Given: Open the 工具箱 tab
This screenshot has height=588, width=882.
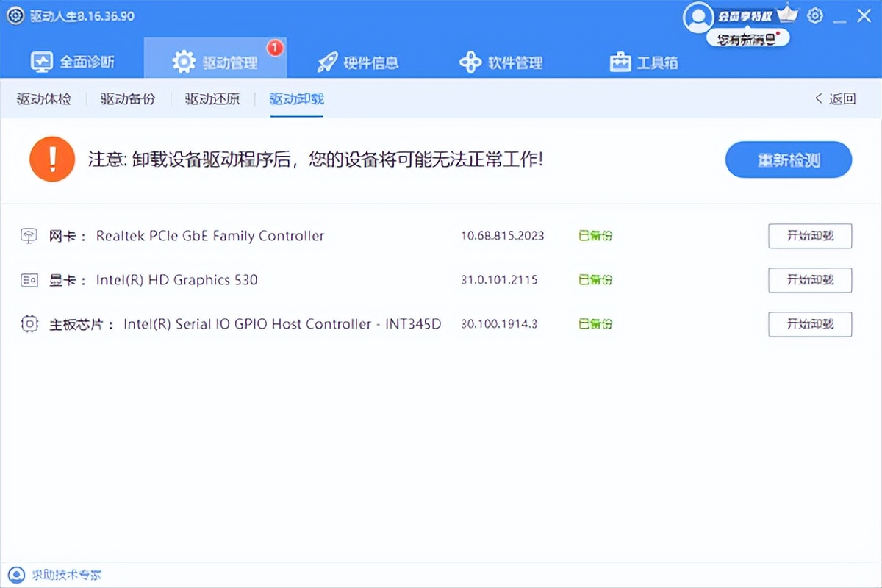Looking at the screenshot, I should tap(644, 62).
